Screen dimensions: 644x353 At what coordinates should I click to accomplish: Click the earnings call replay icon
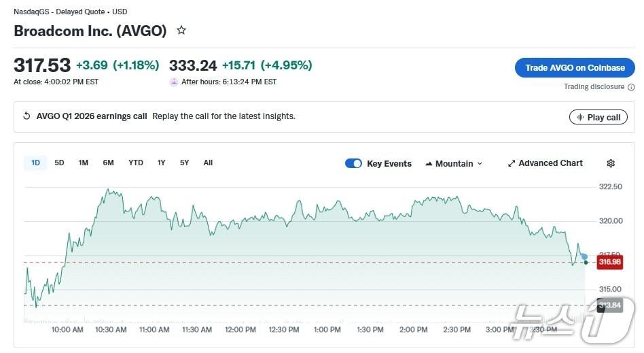coord(26,116)
